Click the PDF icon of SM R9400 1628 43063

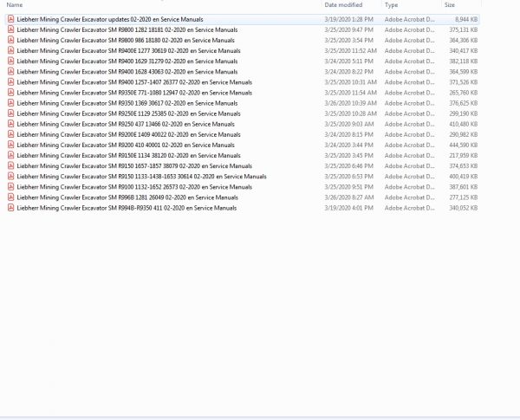[x=11, y=71]
